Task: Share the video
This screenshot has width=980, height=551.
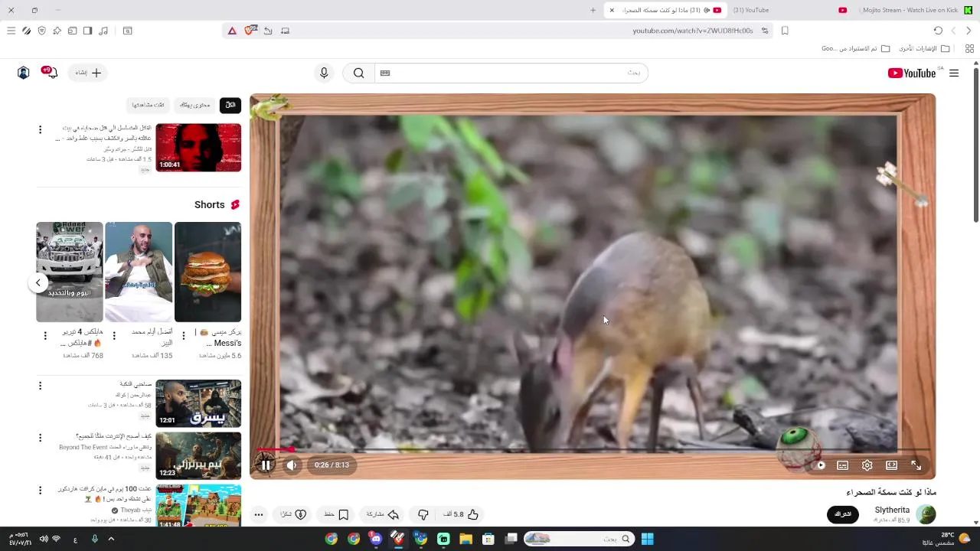Action: (x=383, y=514)
